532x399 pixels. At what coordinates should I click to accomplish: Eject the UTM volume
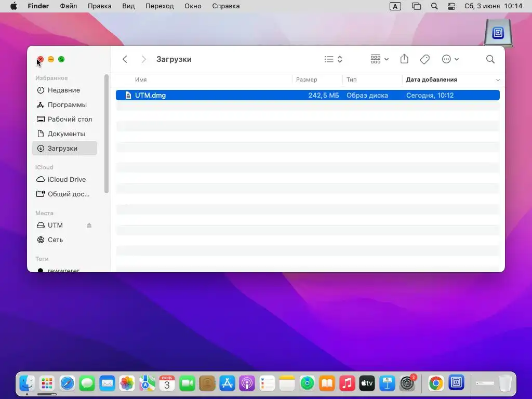pos(89,225)
